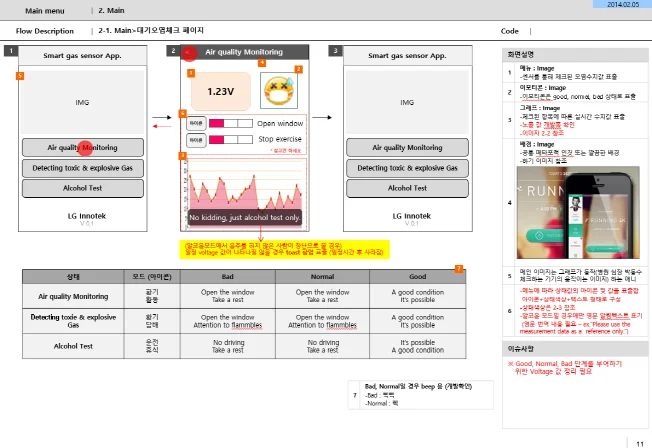This screenshot has height=448, width=652.
Task: Click the icon button beside Open window
Action: [x=196, y=124]
